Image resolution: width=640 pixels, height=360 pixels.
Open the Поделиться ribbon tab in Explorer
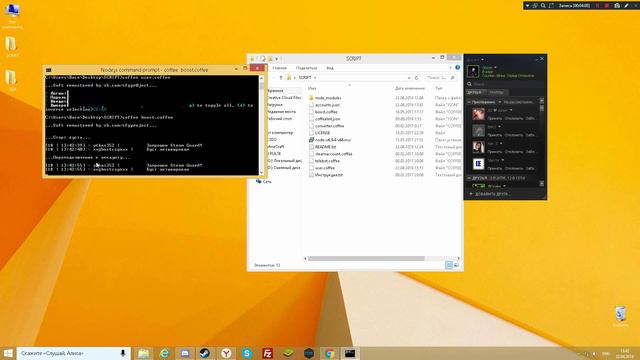pyautogui.click(x=306, y=68)
